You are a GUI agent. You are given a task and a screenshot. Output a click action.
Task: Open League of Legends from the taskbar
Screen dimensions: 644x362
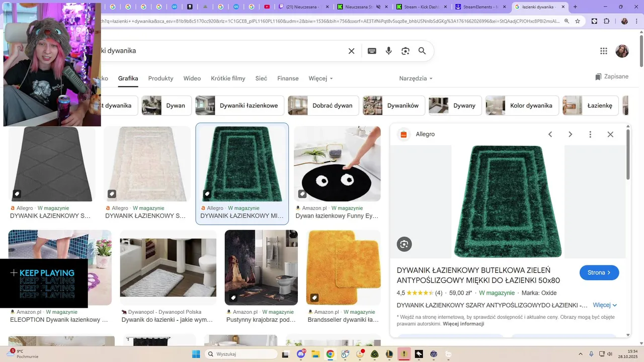click(x=389, y=354)
